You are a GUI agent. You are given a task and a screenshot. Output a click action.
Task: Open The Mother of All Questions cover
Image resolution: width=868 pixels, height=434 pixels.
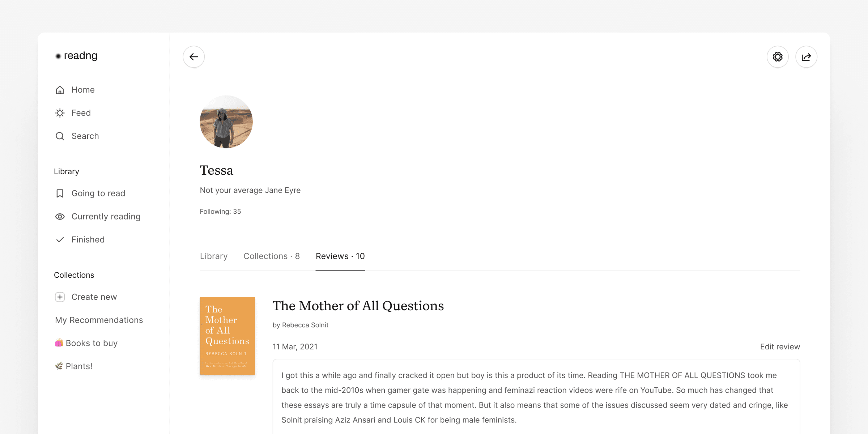coord(227,336)
